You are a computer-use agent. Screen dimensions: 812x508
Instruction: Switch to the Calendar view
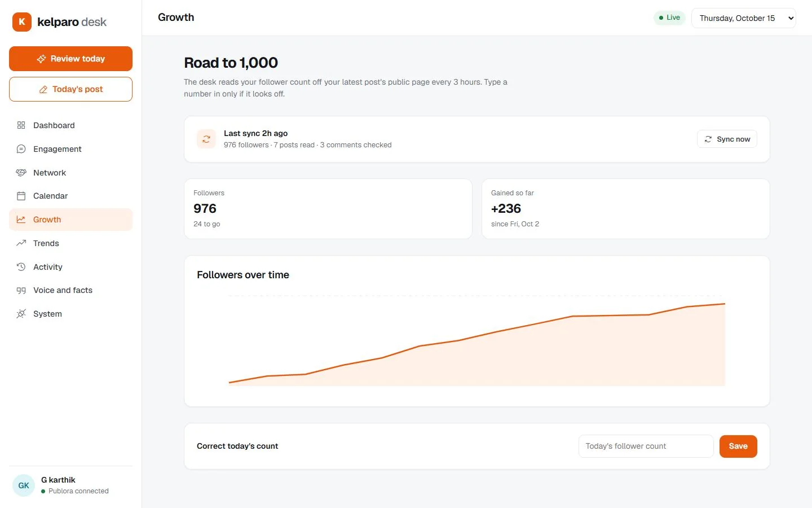[70, 196]
